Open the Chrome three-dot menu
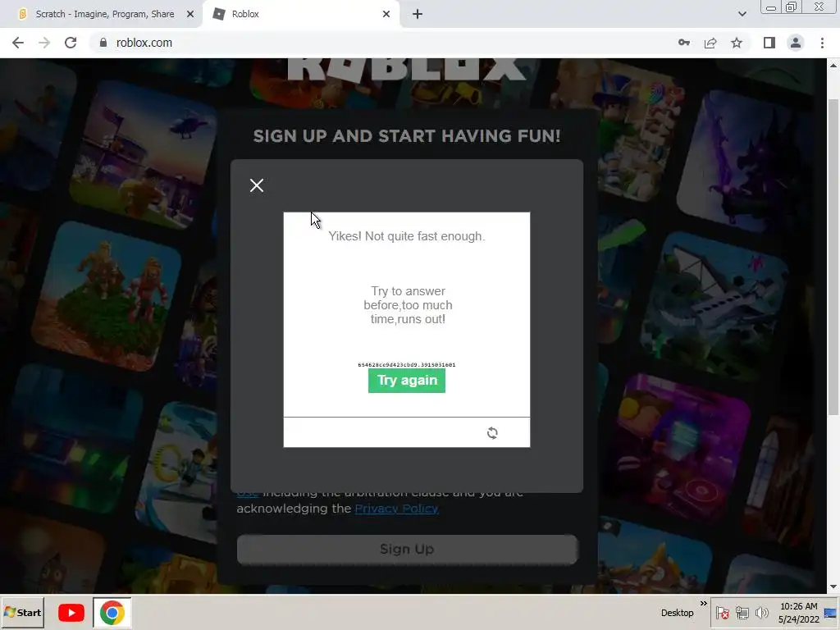The height and width of the screenshot is (630, 840). tap(822, 43)
